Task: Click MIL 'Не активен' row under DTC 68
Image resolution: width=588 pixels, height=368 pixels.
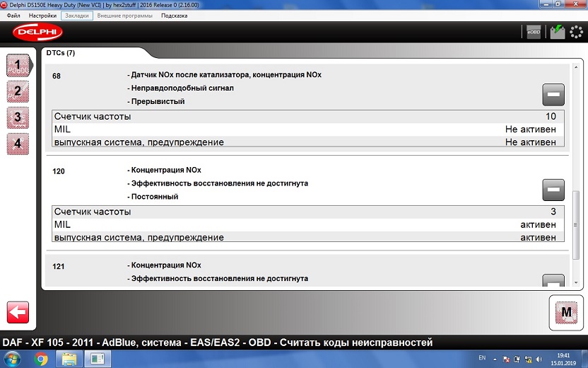Action: [307, 130]
